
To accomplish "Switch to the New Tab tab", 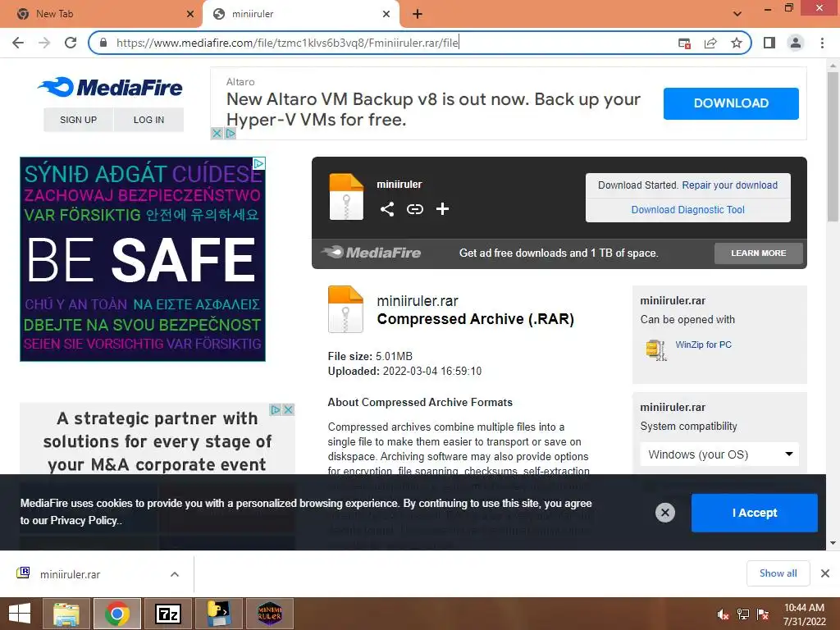I will (100, 14).
